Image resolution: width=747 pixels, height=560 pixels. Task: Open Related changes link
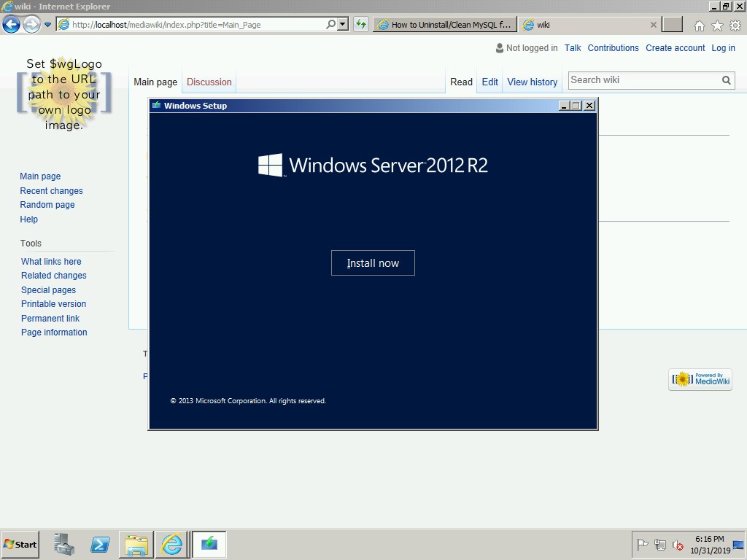pyautogui.click(x=54, y=275)
